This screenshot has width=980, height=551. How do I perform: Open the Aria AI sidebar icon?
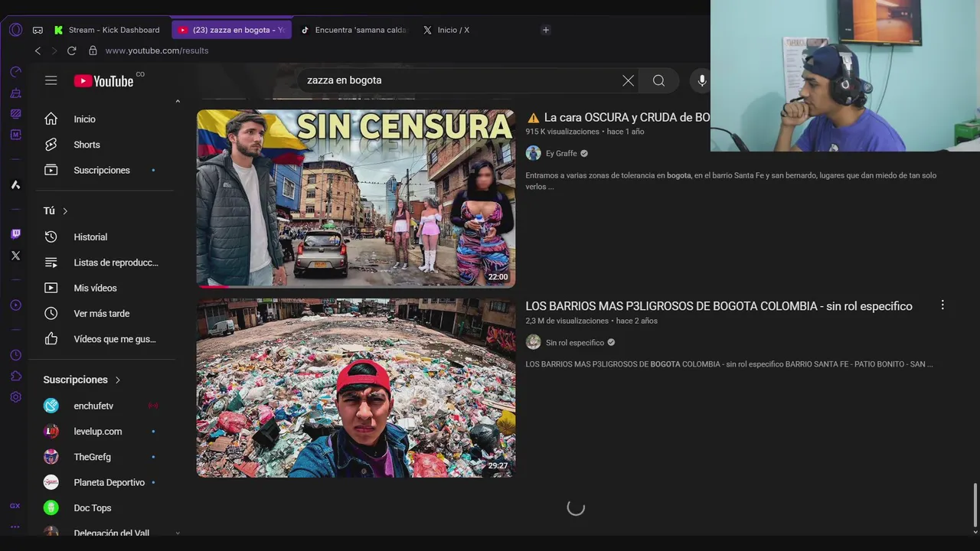click(15, 184)
